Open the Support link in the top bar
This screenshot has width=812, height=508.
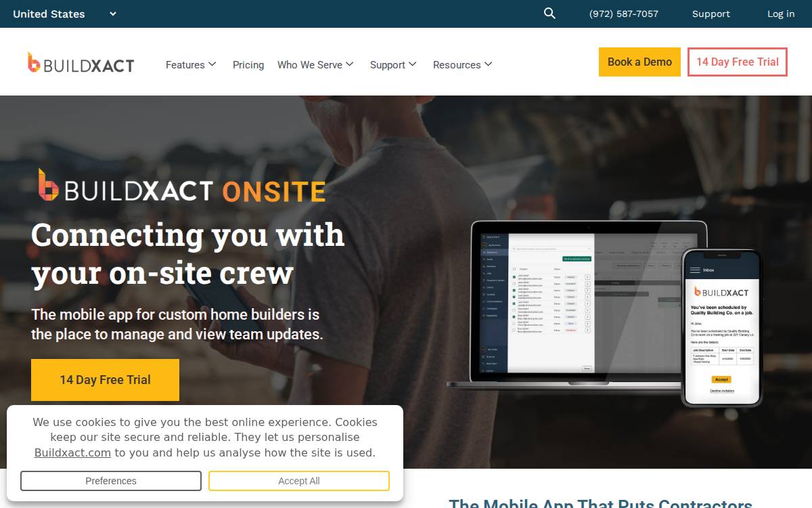[x=711, y=14]
